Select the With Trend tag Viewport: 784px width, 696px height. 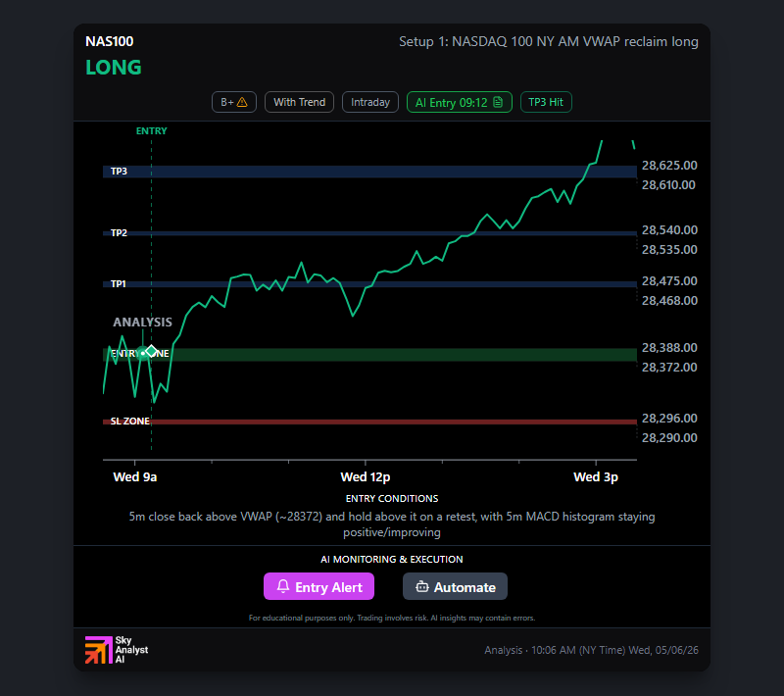pos(299,102)
